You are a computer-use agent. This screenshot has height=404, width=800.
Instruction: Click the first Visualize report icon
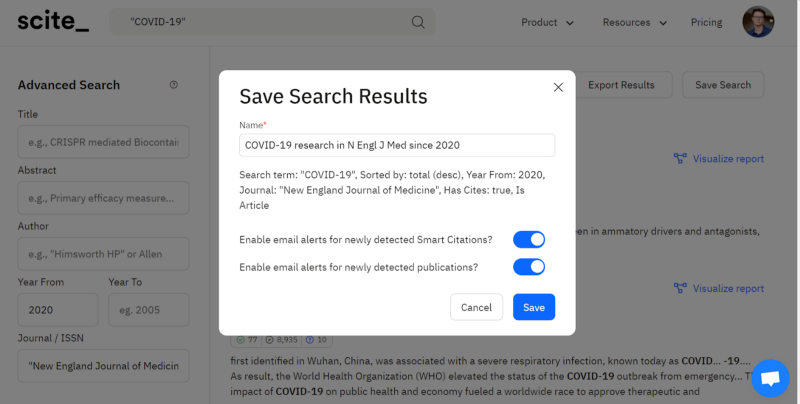(x=680, y=158)
